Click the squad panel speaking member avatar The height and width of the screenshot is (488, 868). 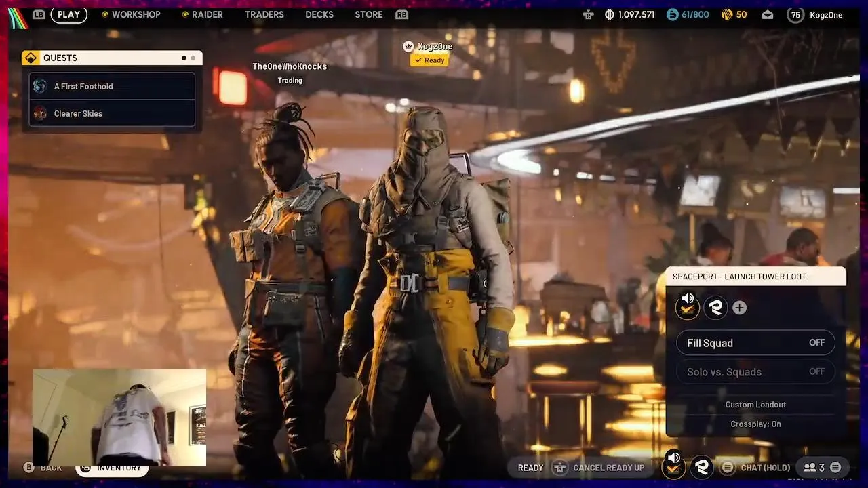click(x=688, y=306)
